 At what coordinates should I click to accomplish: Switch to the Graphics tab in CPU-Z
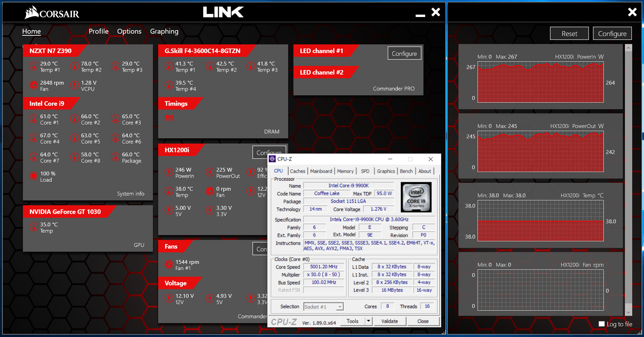coord(386,171)
